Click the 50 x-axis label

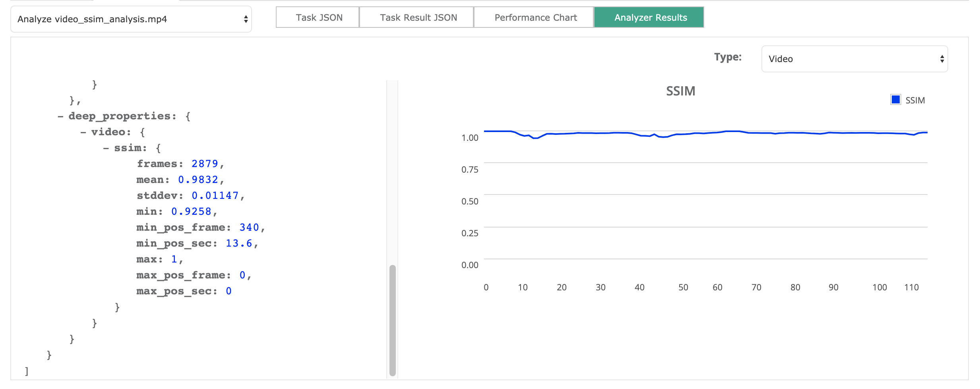click(x=683, y=288)
